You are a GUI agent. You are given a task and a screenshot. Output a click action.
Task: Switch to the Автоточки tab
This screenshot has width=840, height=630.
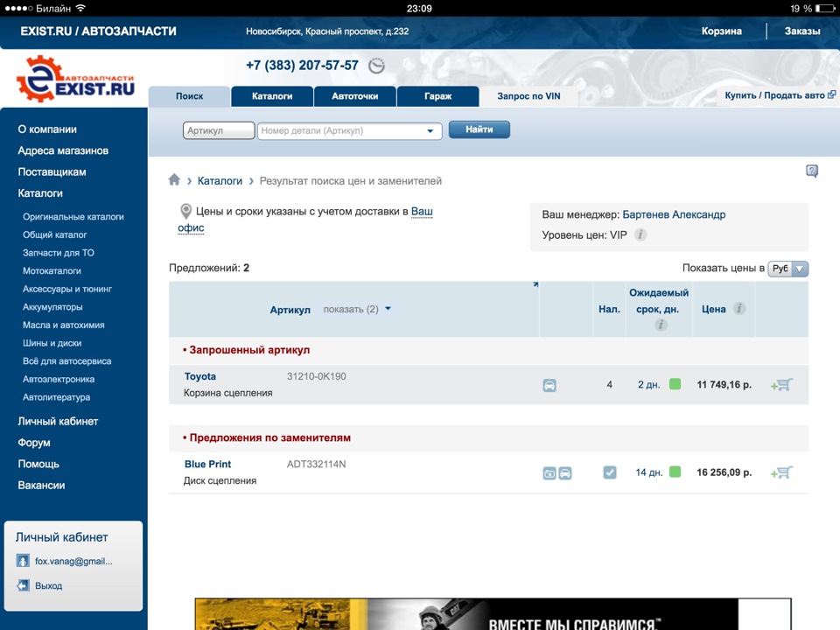pyautogui.click(x=354, y=96)
